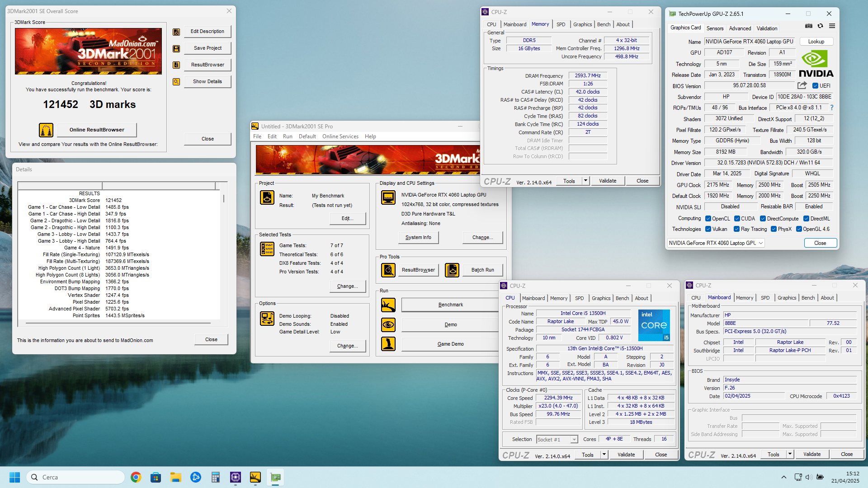
Task: Switch to the Sensors tab in GPU-Z
Action: [715, 28]
